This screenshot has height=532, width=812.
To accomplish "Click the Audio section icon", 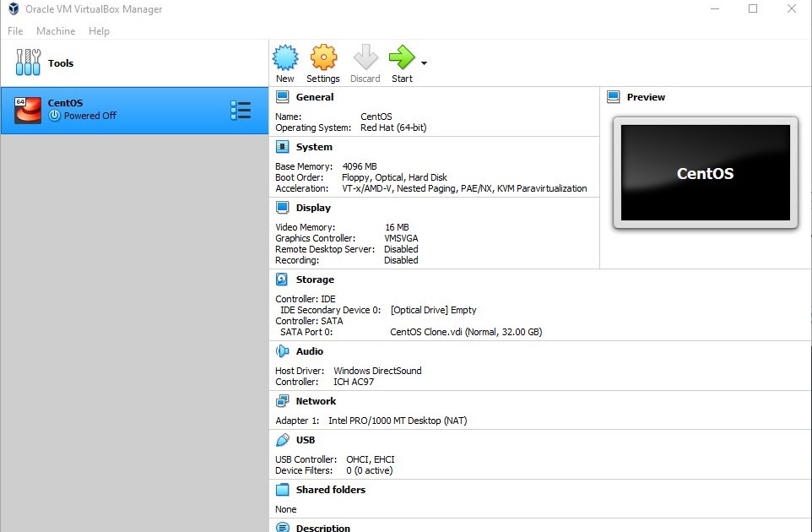I will tap(283, 350).
